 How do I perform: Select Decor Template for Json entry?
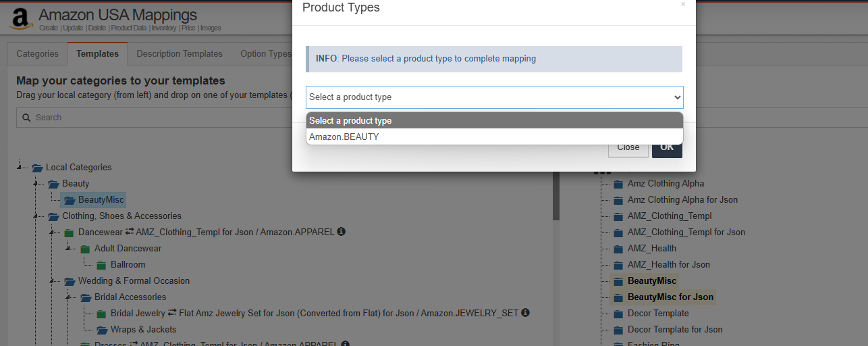point(675,329)
